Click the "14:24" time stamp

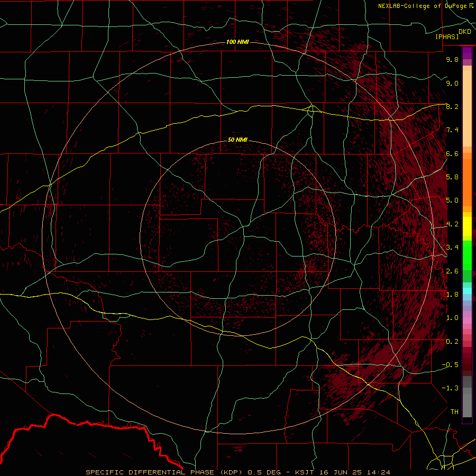pyautogui.click(x=378, y=472)
